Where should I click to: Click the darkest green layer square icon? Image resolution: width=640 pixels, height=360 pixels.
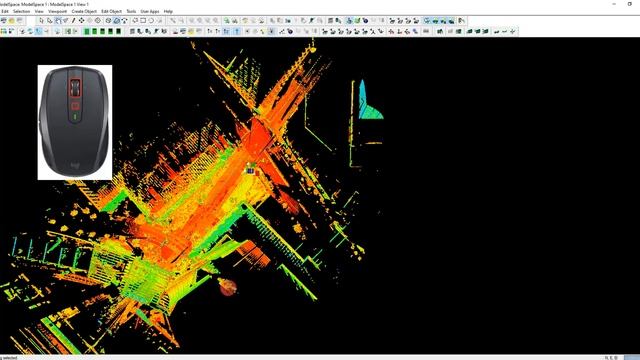tap(119, 31)
